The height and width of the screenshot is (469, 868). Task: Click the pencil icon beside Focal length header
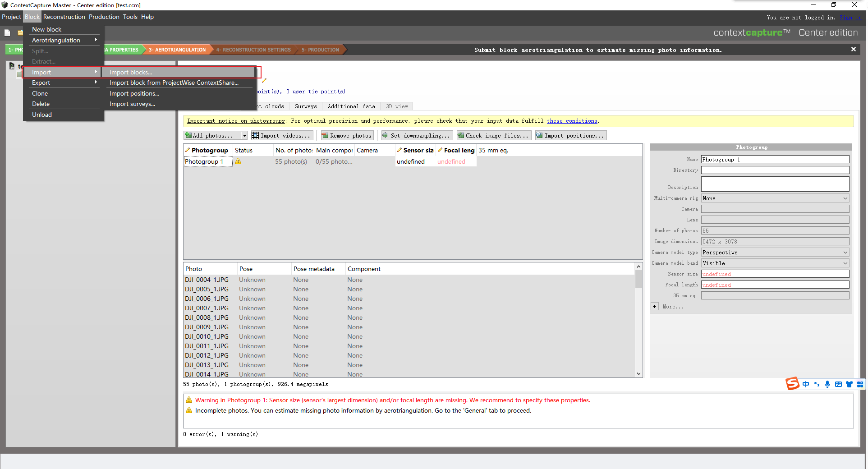[x=440, y=150]
